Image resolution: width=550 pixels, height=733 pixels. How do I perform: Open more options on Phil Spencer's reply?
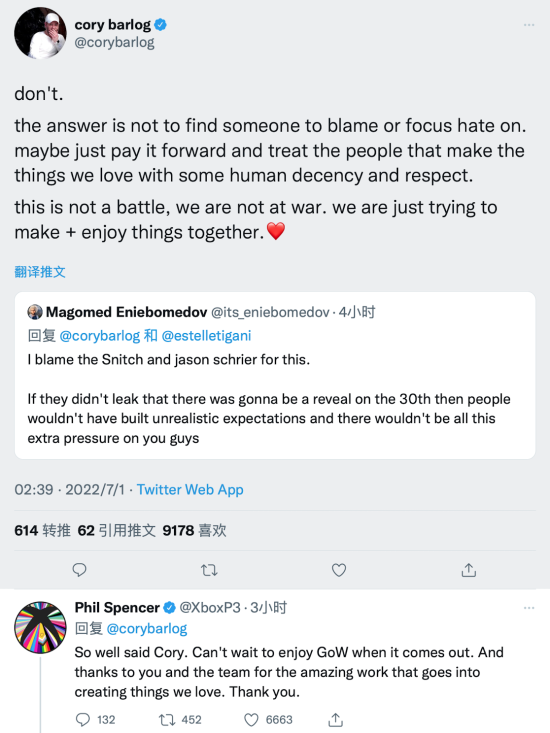[x=529, y=608]
